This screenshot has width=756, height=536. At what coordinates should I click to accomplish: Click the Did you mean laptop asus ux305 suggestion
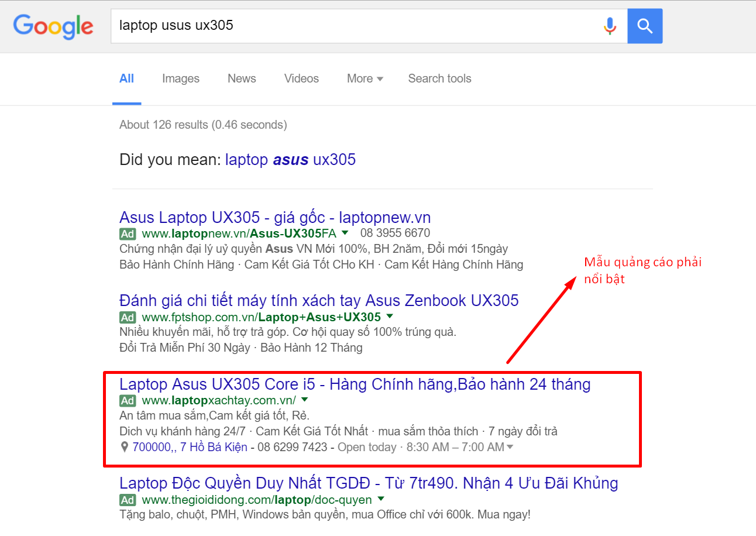291,159
